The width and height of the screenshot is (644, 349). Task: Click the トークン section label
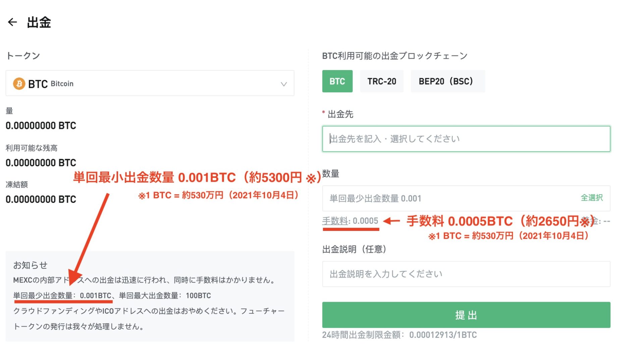[23, 56]
